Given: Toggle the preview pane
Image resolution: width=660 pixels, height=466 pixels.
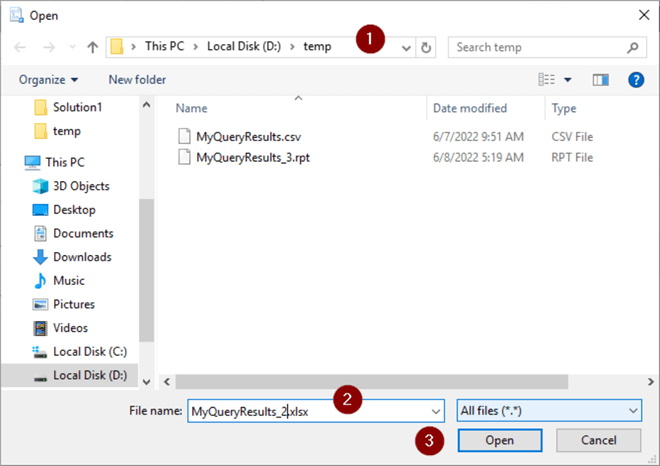Looking at the screenshot, I should tap(601, 80).
